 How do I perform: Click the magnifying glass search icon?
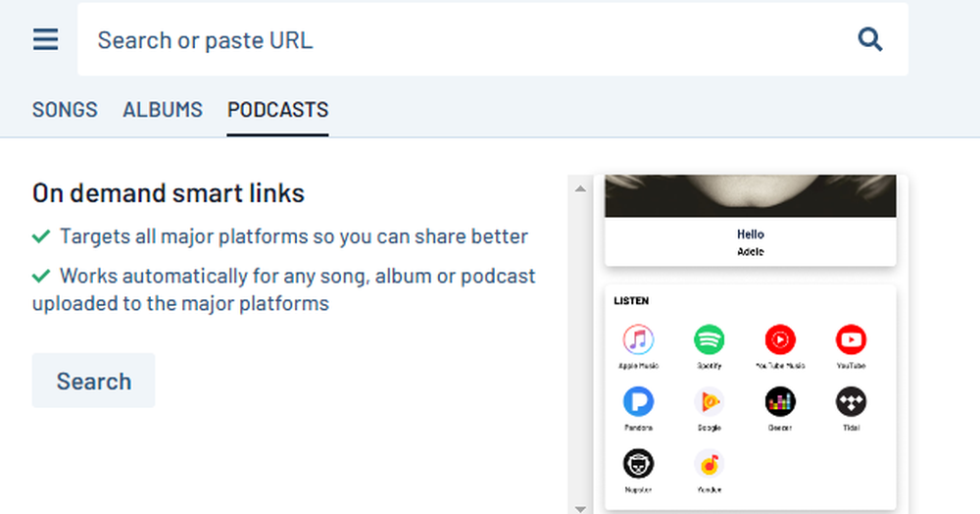870,39
